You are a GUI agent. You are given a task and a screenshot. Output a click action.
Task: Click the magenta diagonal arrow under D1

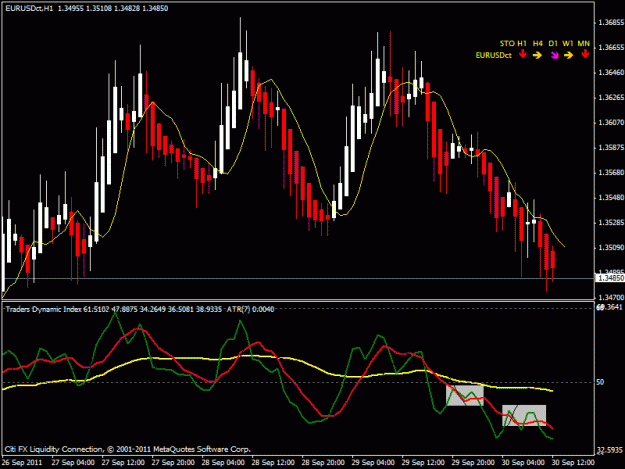(554, 55)
